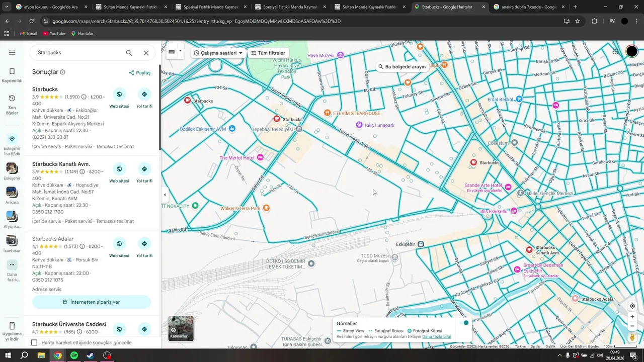This screenshot has width=644, height=362.
Task: Clear the Starbucks search text
Action: (x=146, y=53)
